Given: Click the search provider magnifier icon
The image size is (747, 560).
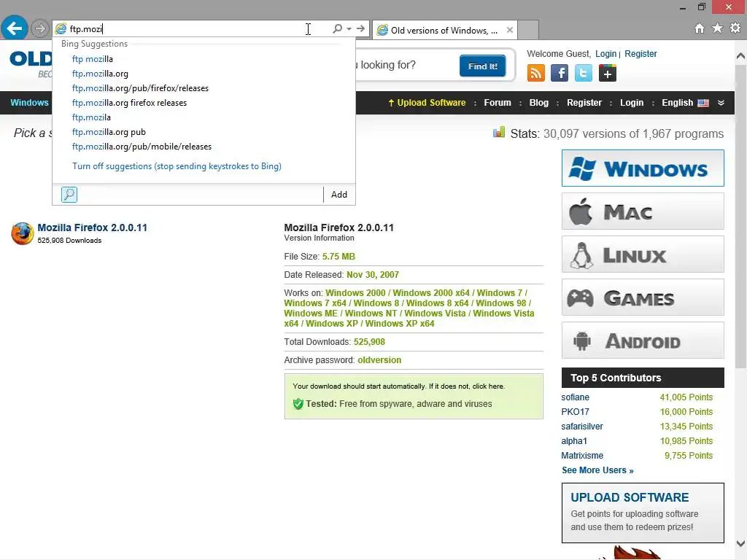Looking at the screenshot, I should [x=69, y=194].
